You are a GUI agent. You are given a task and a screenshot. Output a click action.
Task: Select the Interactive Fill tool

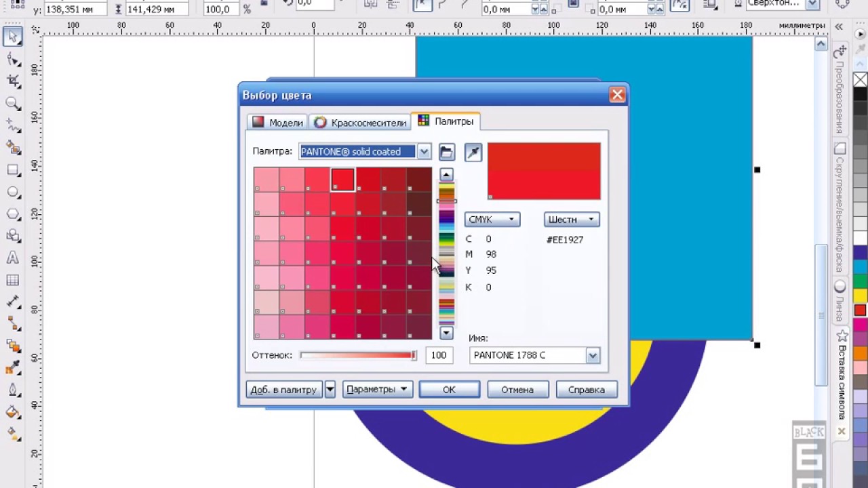(x=12, y=434)
